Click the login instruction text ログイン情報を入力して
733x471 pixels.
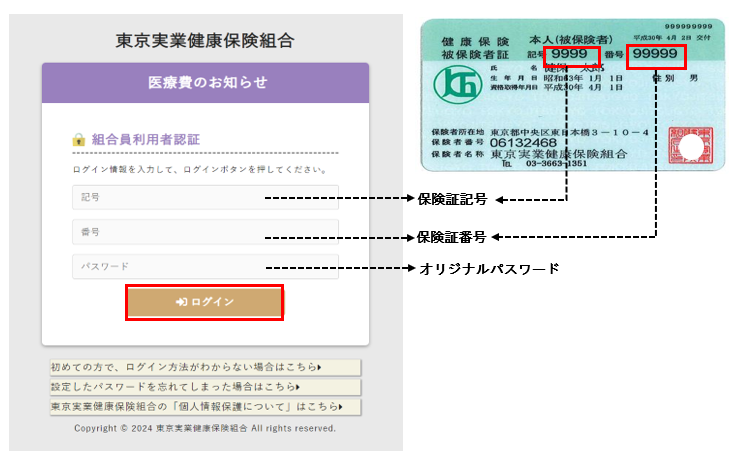pos(200,169)
